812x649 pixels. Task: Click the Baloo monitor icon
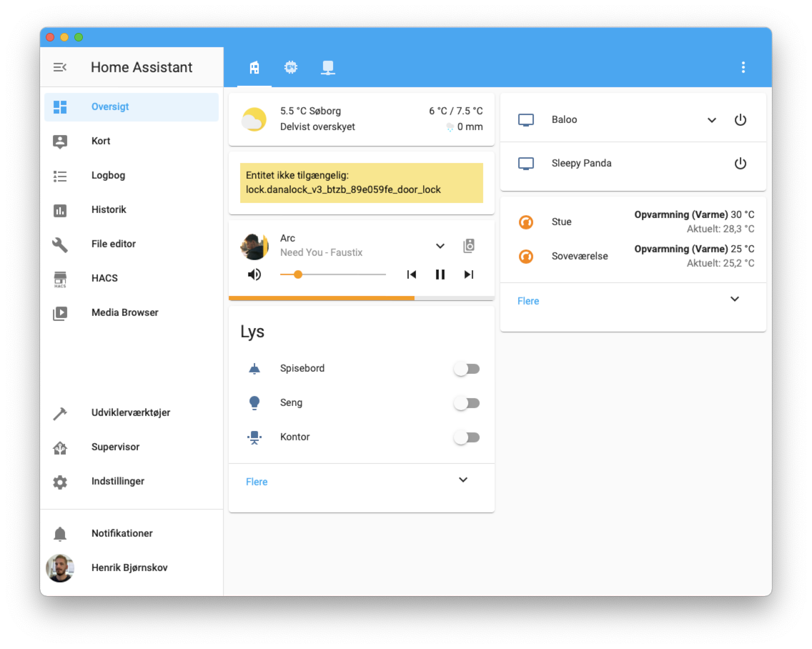525,120
